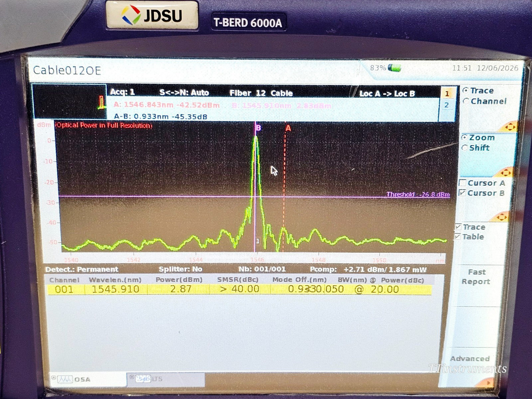This screenshot has height=399, width=532.
Task: Click the orange arrow at bottom right corner
Action: (488, 382)
